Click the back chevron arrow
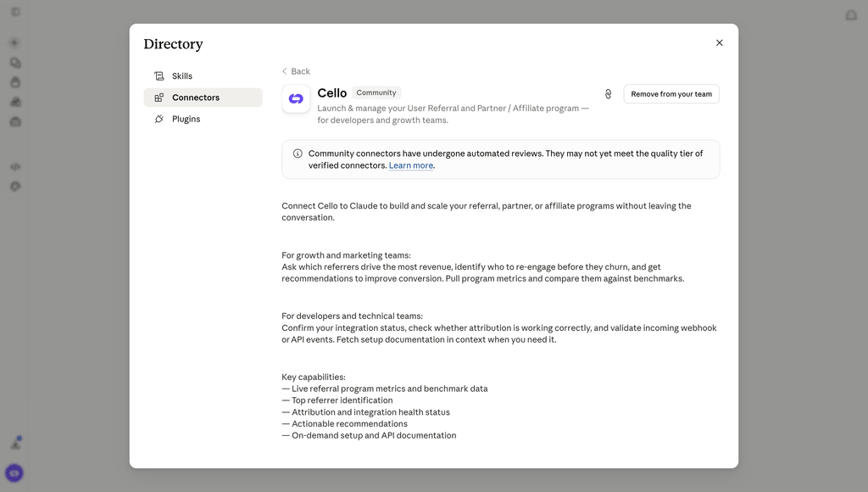Viewport: 868px width, 492px height. point(285,71)
